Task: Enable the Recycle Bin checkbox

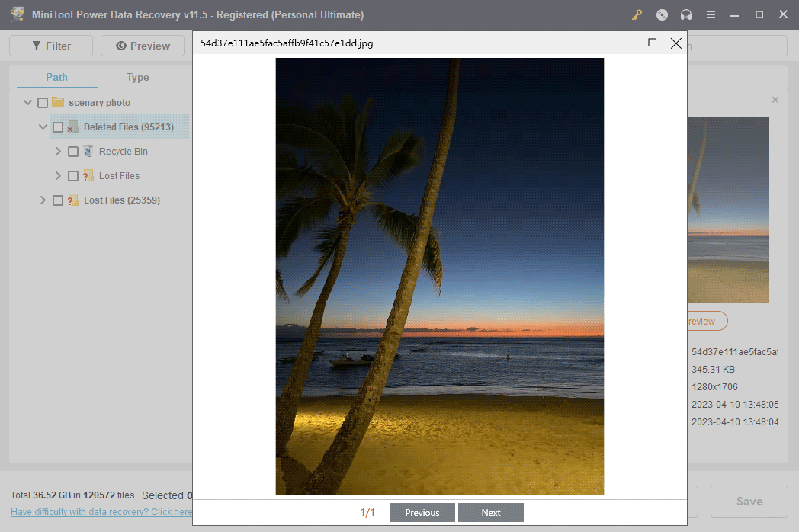Action: coord(73,152)
